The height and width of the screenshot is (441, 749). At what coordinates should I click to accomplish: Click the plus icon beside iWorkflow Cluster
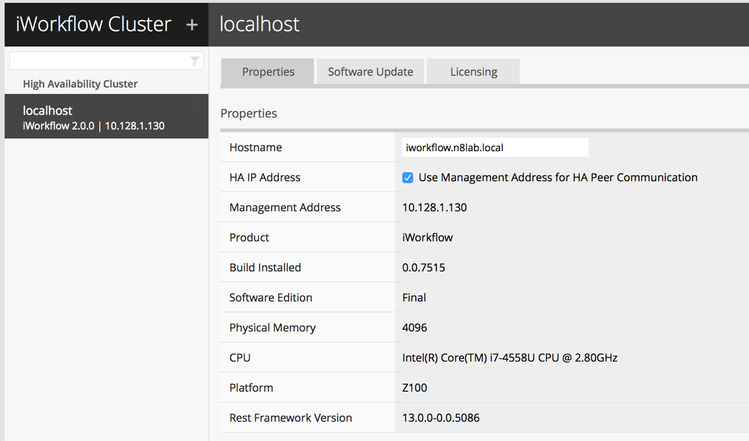192,24
